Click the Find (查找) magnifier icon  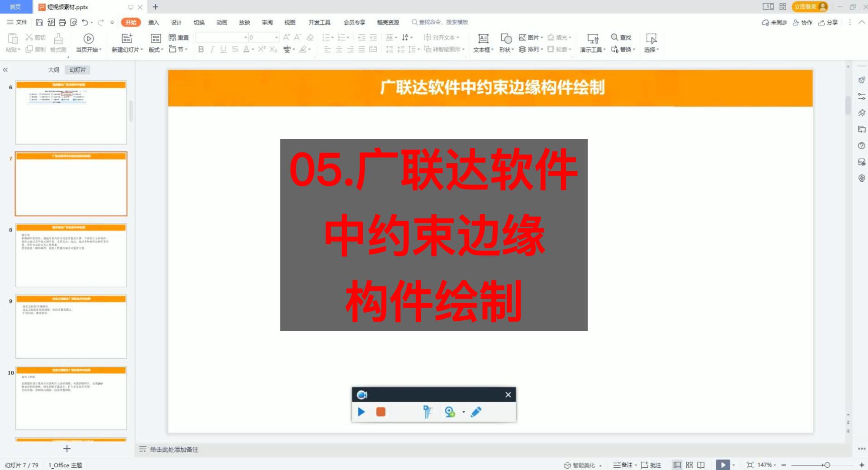pyautogui.click(x=614, y=37)
